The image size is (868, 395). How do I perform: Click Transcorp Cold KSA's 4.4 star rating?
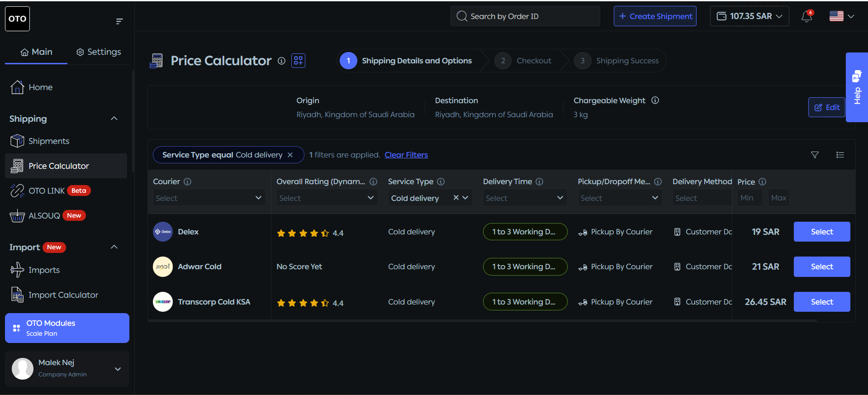(x=310, y=303)
